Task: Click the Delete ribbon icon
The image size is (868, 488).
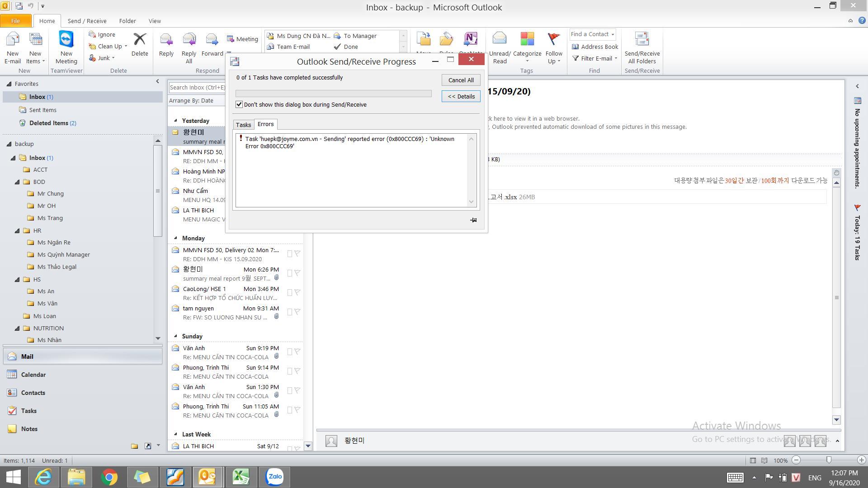Action: [x=140, y=44]
